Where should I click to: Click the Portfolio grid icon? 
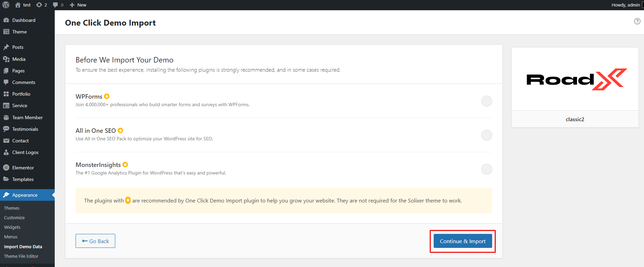[x=6, y=94]
